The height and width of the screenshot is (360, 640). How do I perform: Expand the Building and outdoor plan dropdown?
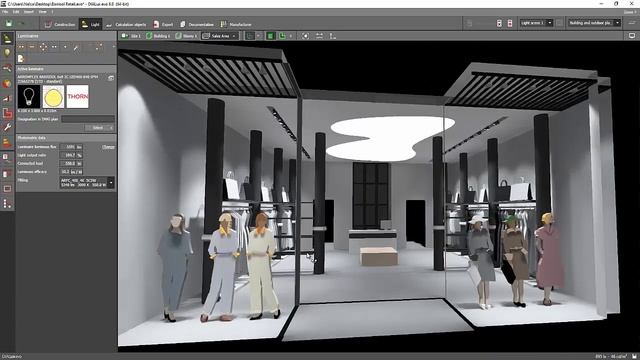tap(618, 23)
